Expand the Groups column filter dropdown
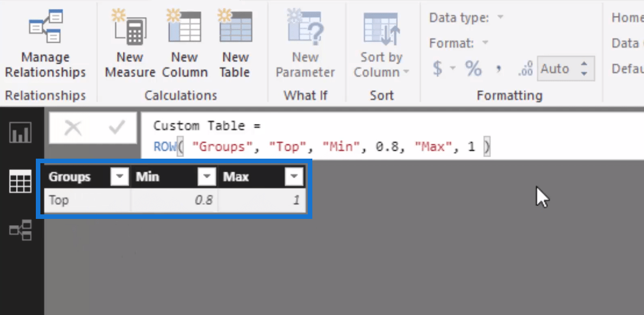The image size is (644, 315). point(120,177)
